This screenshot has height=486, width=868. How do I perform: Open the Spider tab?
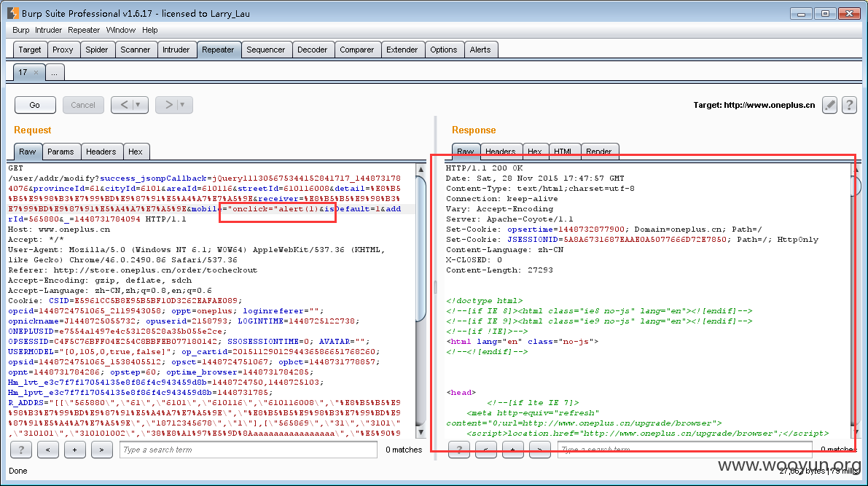pyautogui.click(x=96, y=50)
